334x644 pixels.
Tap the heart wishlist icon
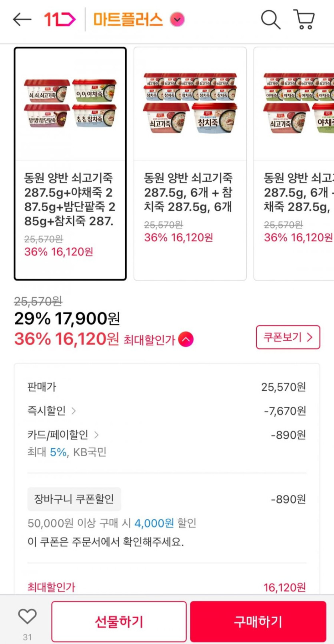click(x=27, y=617)
